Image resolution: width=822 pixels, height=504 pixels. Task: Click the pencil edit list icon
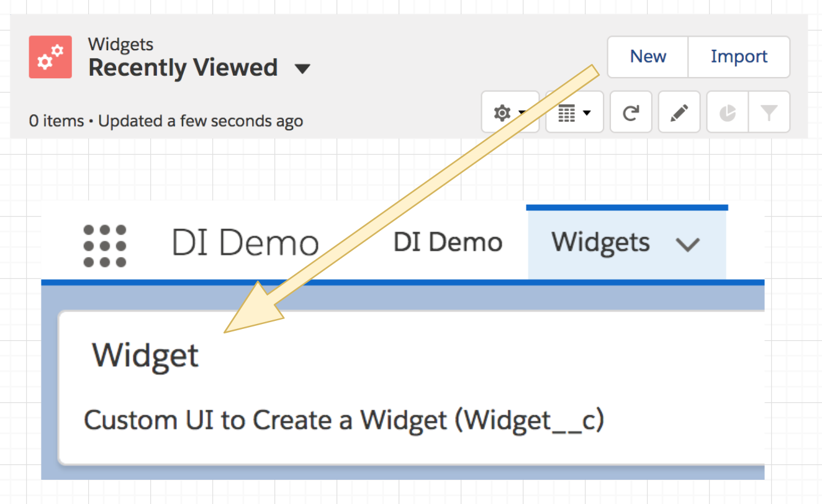pos(679,112)
